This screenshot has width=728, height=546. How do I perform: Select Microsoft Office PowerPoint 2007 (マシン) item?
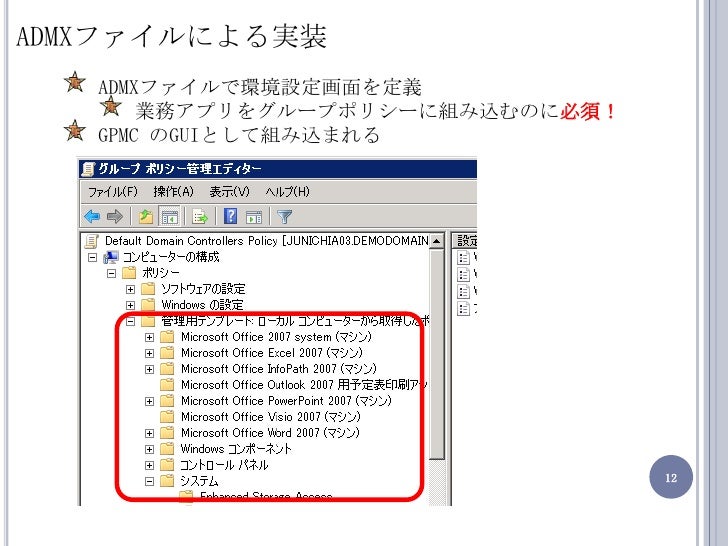pyautogui.click(x=286, y=401)
